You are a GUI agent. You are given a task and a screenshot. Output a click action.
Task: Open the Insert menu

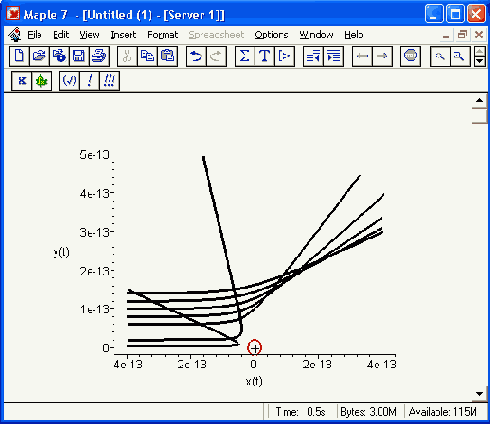(x=123, y=35)
